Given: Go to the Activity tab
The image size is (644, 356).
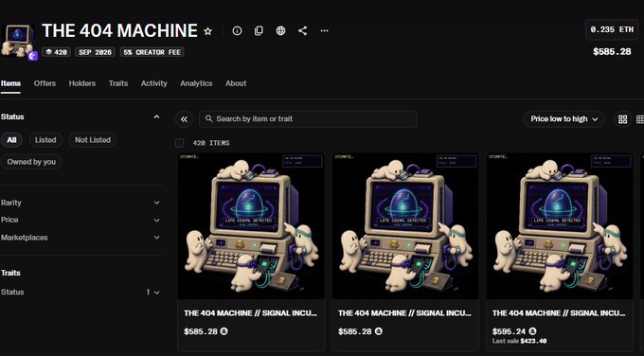Looking at the screenshot, I should [154, 83].
